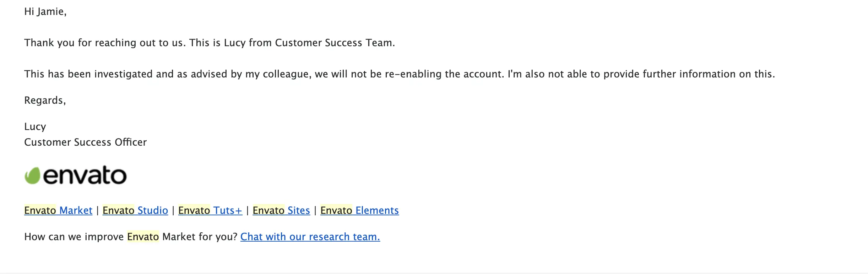This screenshot has width=868, height=275.
Task: Click 'How can we improve' text
Action: coord(74,237)
